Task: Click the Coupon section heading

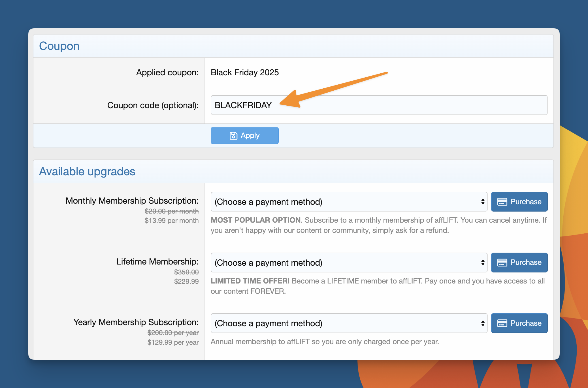Action: point(59,46)
